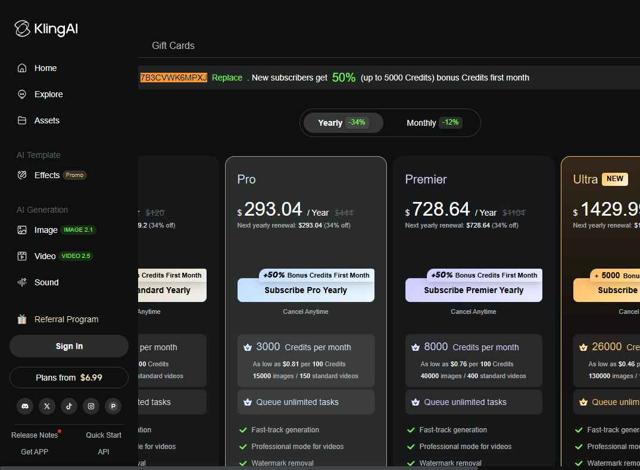Open the Explore page

tap(48, 94)
